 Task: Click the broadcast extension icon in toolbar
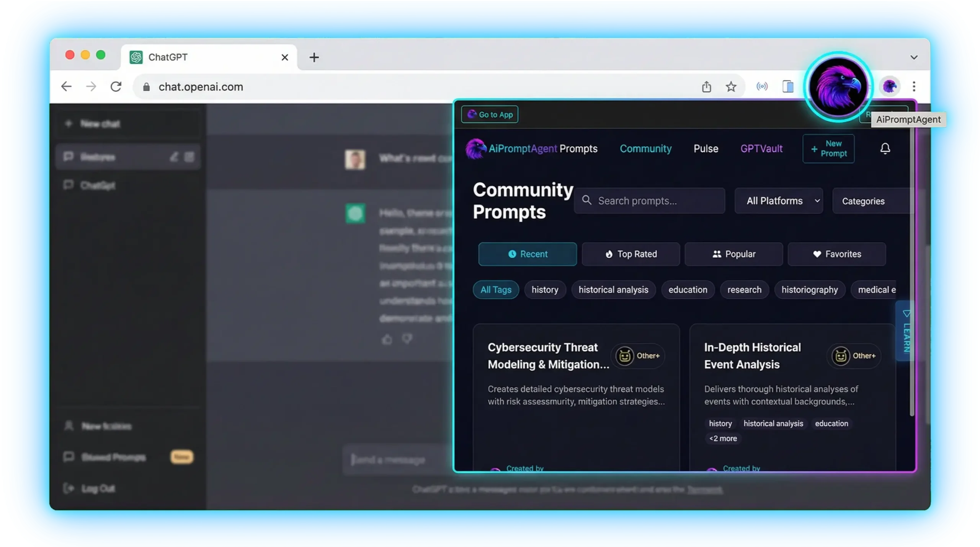coord(762,86)
